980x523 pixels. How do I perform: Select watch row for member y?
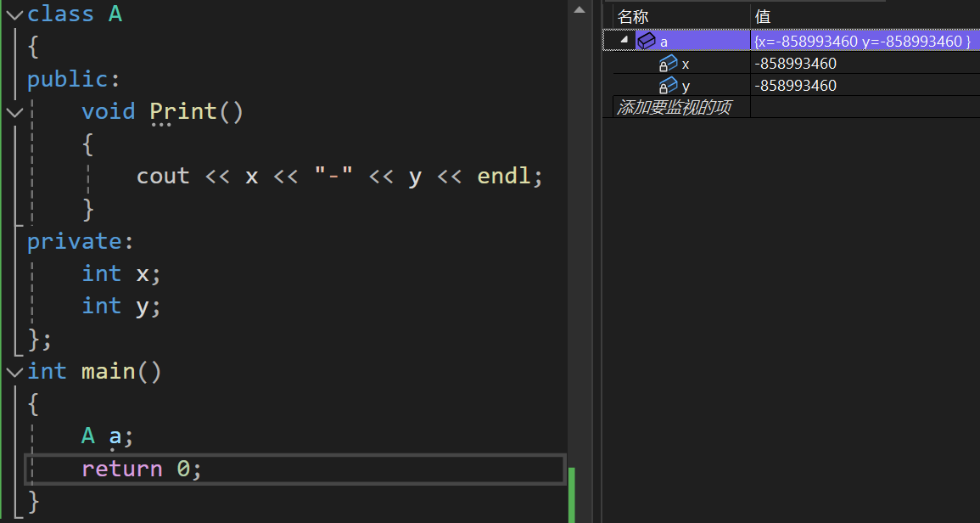[797, 85]
